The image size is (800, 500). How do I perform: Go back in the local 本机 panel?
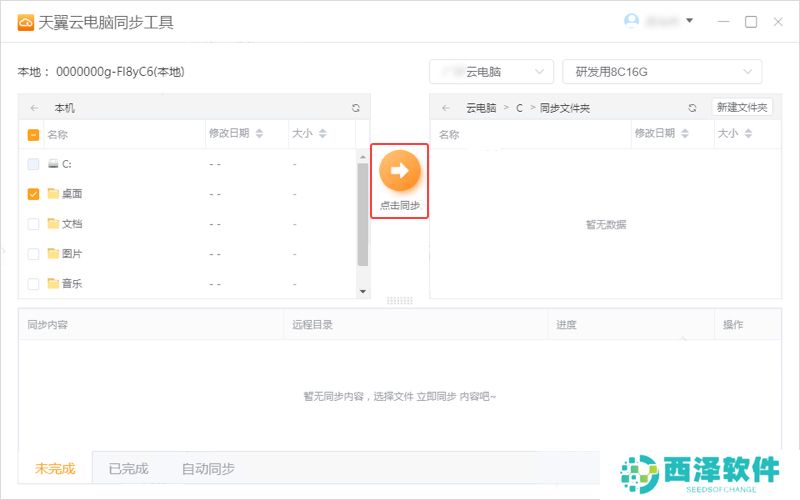click(x=35, y=108)
